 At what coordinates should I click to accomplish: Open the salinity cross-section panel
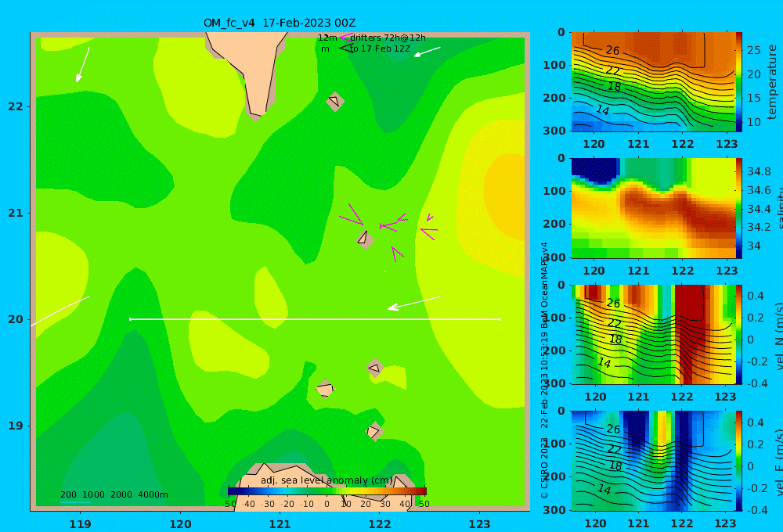[x=653, y=208]
